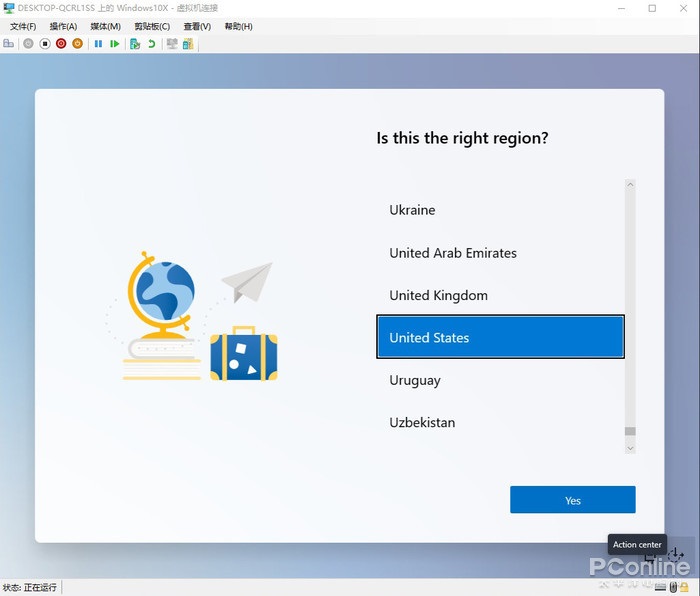Click the region list scroll-down arrow
The width and height of the screenshot is (700, 596).
point(630,448)
